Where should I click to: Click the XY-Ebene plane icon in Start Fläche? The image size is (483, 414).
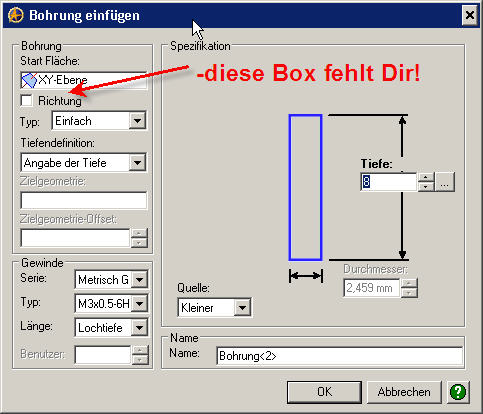click(x=29, y=80)
